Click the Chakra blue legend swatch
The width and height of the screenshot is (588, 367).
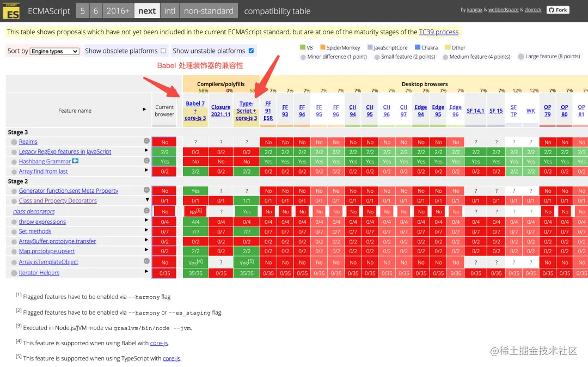(x=418, y=47)
